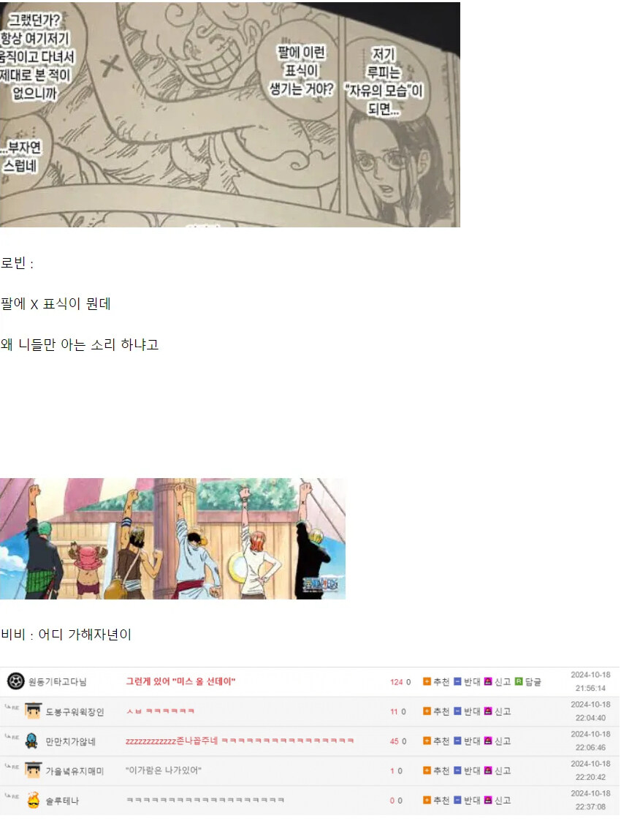Report 만만치가않네's comment using 신고
This screenshot has width=621, height=840.
[x=497, y=741]
